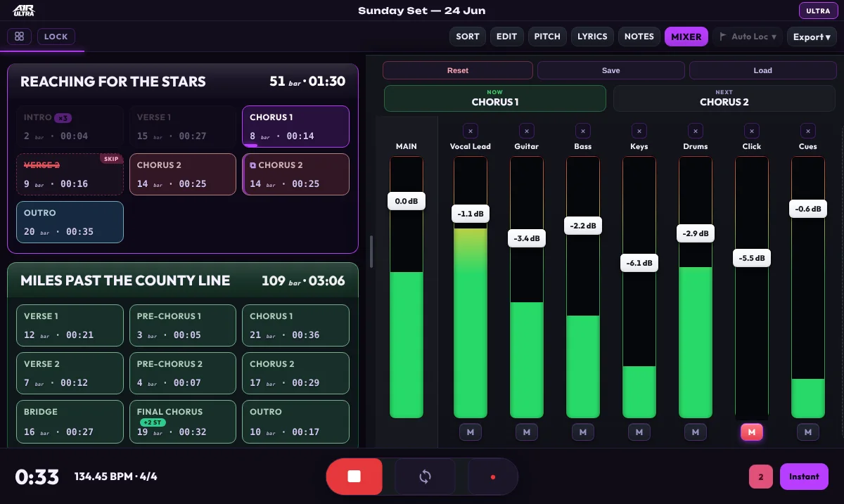Click the AIR Ultra logo
The width and height of the screenshot is (844, 504).
click(x=24, y=11)
